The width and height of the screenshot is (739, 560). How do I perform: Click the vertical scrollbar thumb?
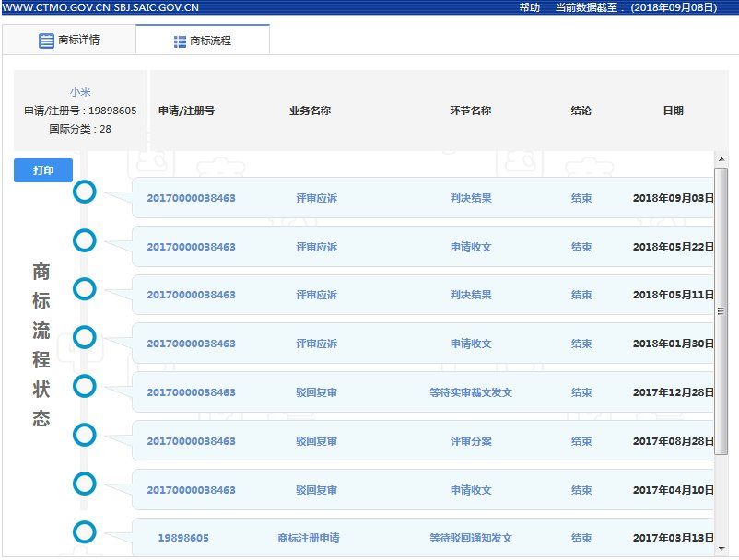721,310
